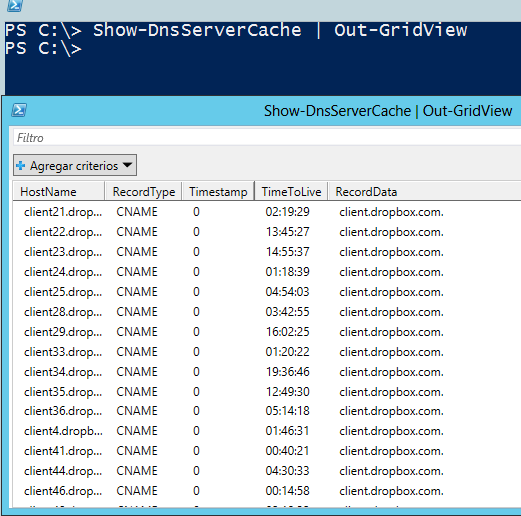Click the TimeToLive value 02:19:29
This screenshot has width=521, height=516.
[287, 212]
